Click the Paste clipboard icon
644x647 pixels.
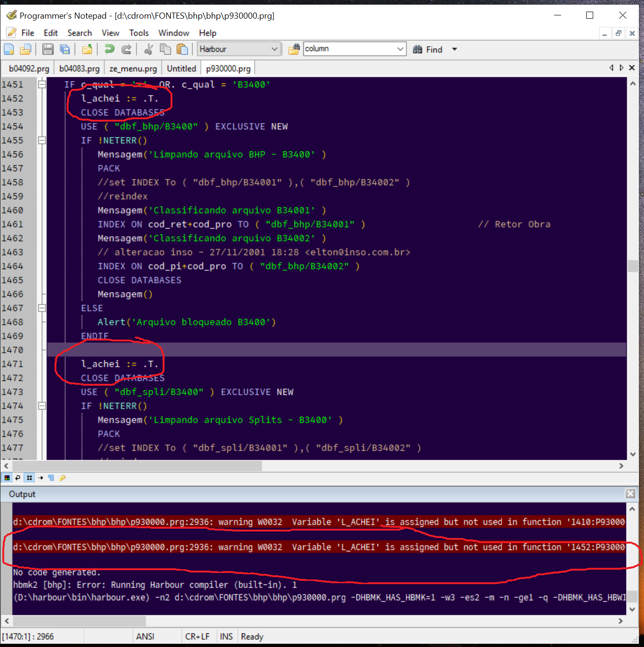(182, 49)
